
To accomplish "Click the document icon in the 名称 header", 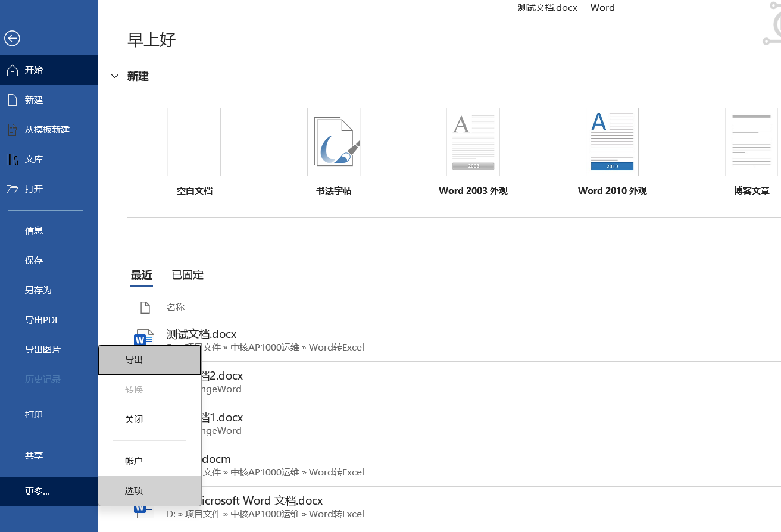I will [x=145, y=308].
